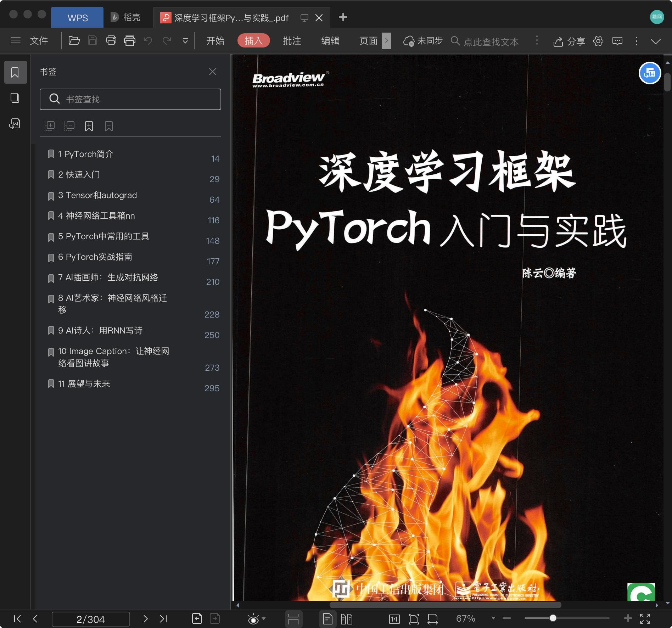The height and width of the screenshot is (628, 672).
Task: Go to previous page arrow
Action: click(x=35, y=619)
